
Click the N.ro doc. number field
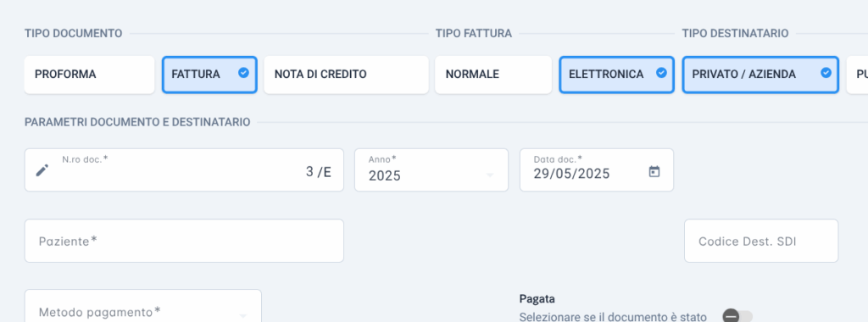[184, 169]
